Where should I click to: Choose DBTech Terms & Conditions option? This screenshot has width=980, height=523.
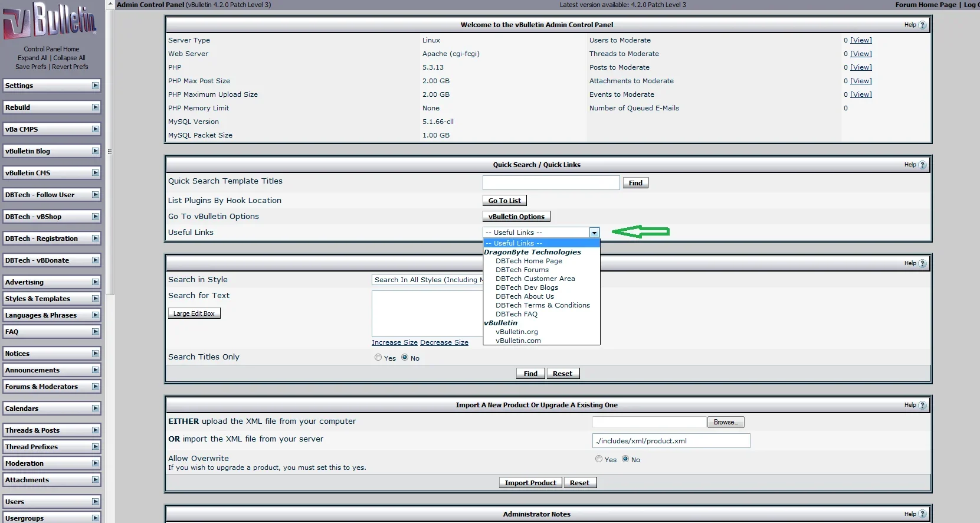[x=542, y=305]
